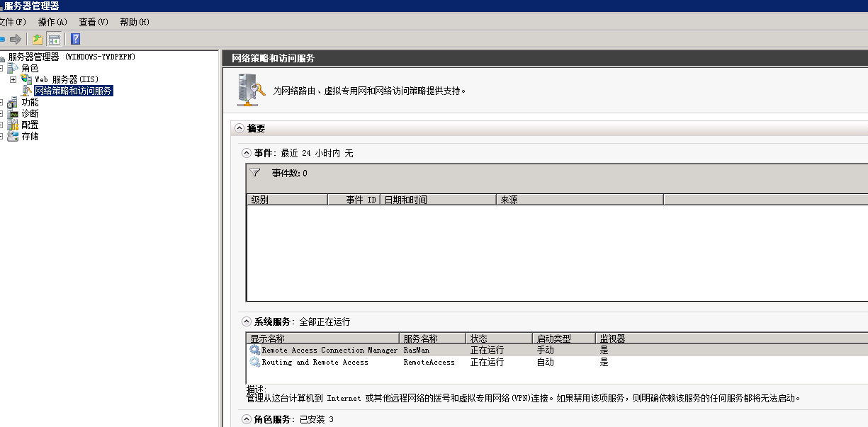The width and height of the screenshot is (868, 427).
Task: Click gear icon of Remote Access Connection Manager
Action: [255, 350]
